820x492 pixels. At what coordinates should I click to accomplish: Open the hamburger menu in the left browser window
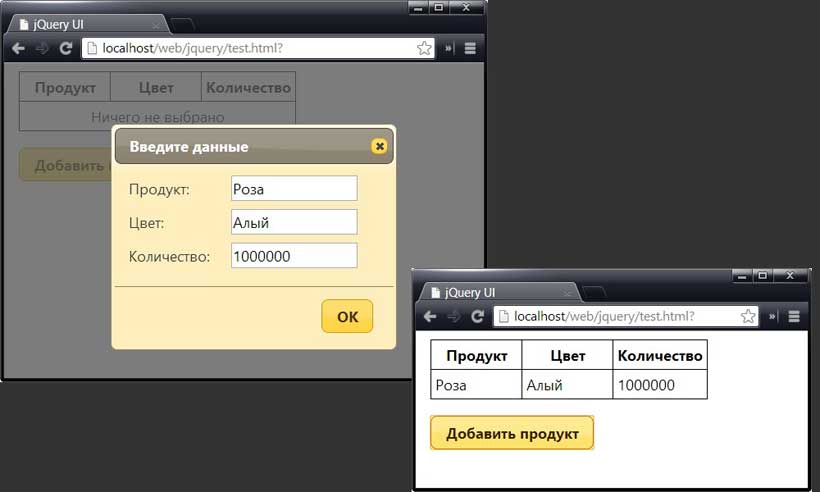470,48
